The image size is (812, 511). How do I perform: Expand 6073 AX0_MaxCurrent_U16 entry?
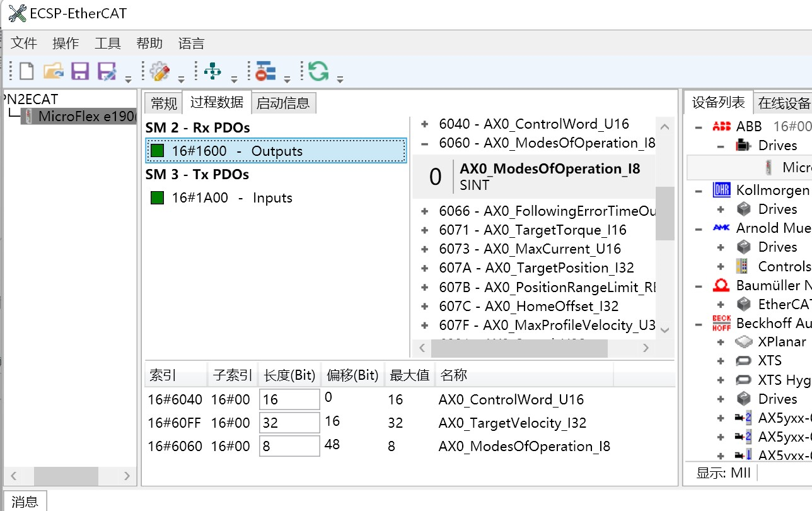click(x=425, y=249)
